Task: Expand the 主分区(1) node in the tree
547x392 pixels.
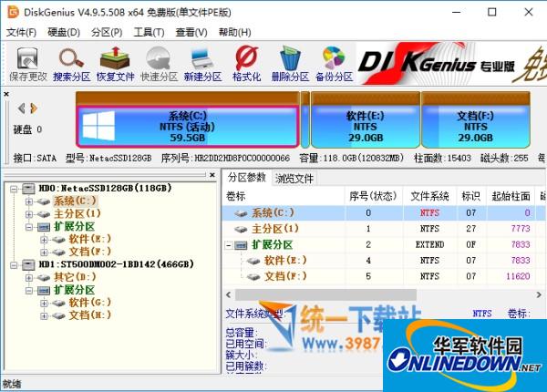Action: point(29,214)
